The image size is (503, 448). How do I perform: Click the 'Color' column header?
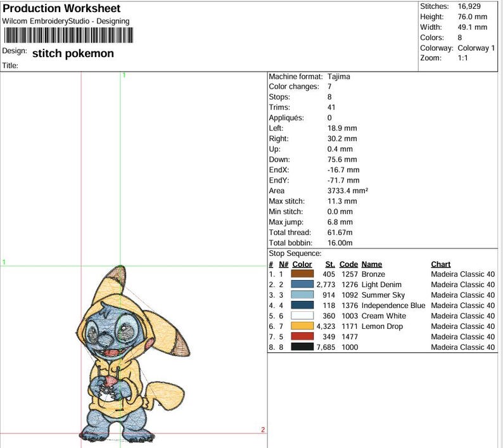(302, 264)
